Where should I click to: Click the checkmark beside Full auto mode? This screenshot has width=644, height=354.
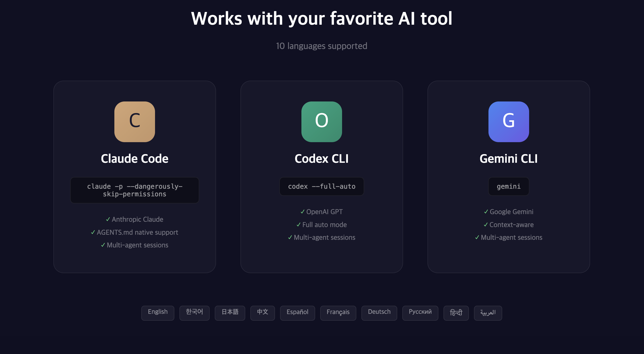click(x=299, y=225)
